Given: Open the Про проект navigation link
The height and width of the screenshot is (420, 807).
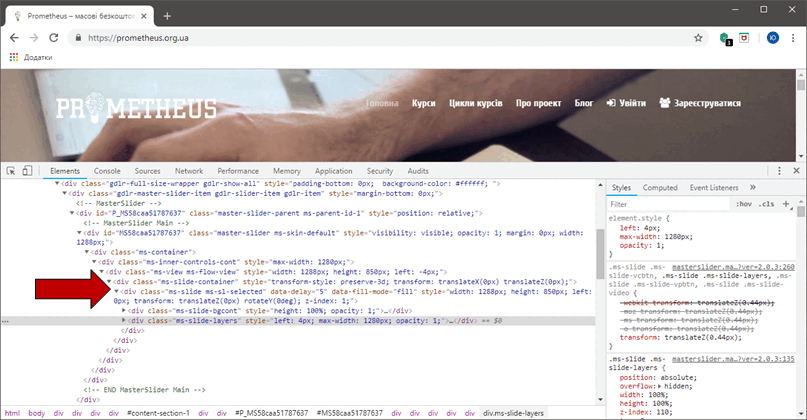Looking at the screenshot, I should click(538, 103).
